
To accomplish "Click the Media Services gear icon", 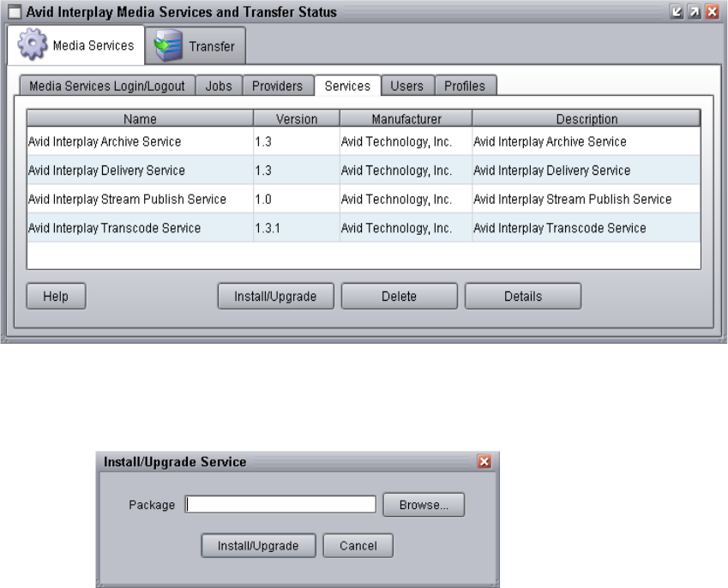I will (32, 45).
